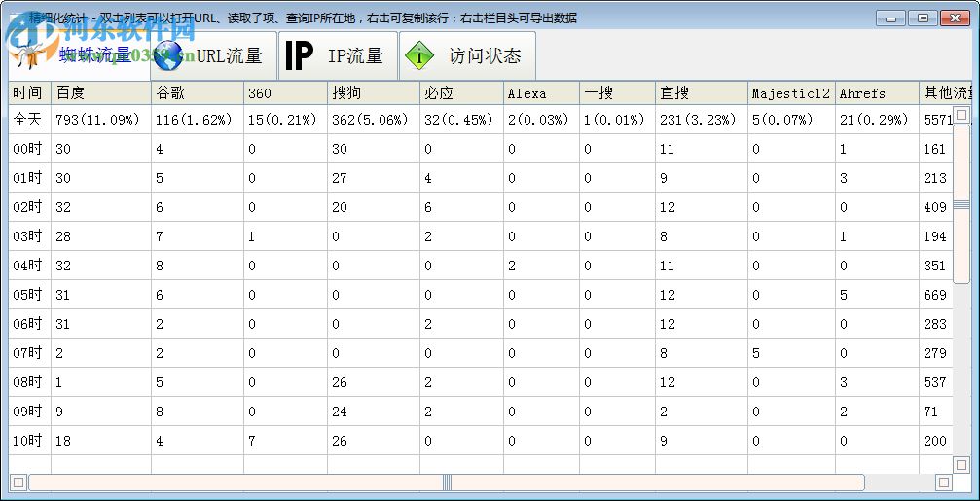
Task: Click the 409 value in the 02时 row
Action: [935, 207]
